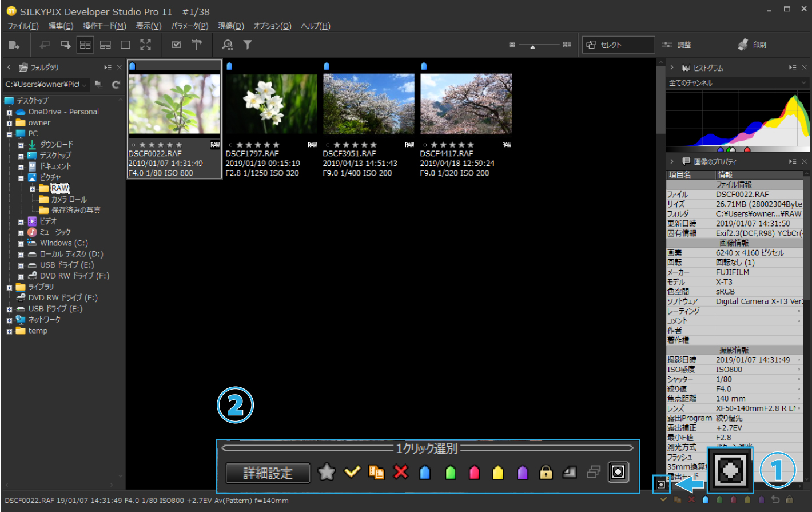Screen dimensions: 812x512
Task: Click the red histogram level marker
Action: click(747, 150)
